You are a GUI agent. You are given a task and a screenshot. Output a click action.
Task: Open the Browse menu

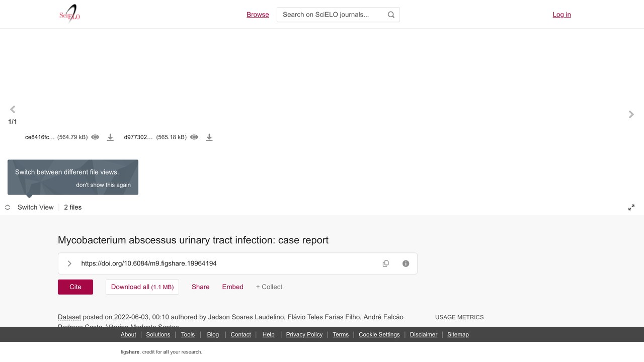(x=258, y=15)
